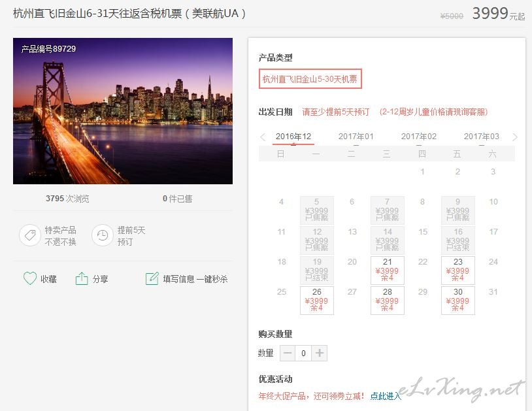
Task: Pick departure date December 28
Action: (387, 301)
